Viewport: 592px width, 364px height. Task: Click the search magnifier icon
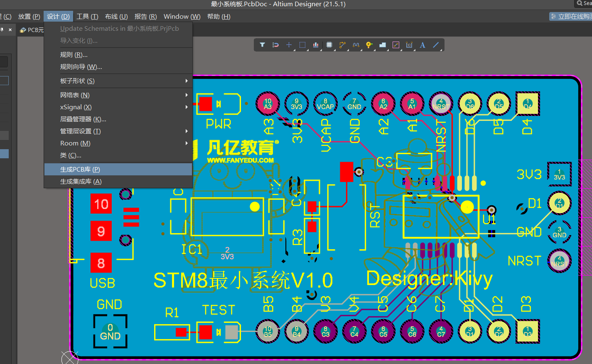(x=580, y=3)
